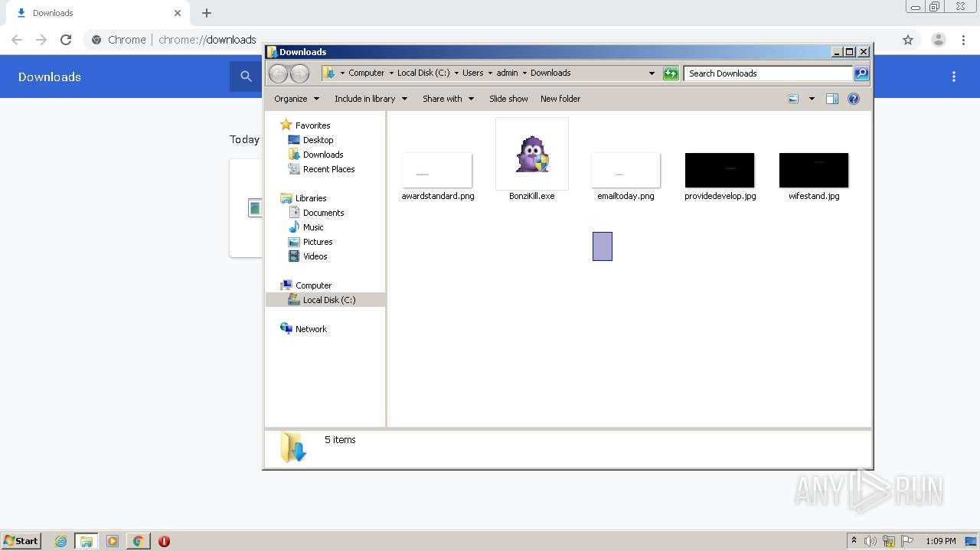Open Desktop in Favorites
This screenshot has height=551, width=980.
[x=311, y=140]
